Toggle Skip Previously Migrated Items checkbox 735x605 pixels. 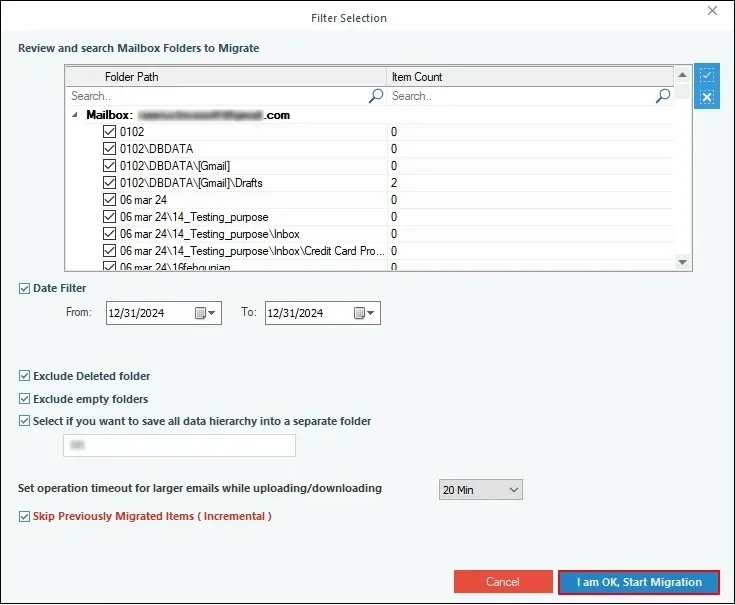24,516
